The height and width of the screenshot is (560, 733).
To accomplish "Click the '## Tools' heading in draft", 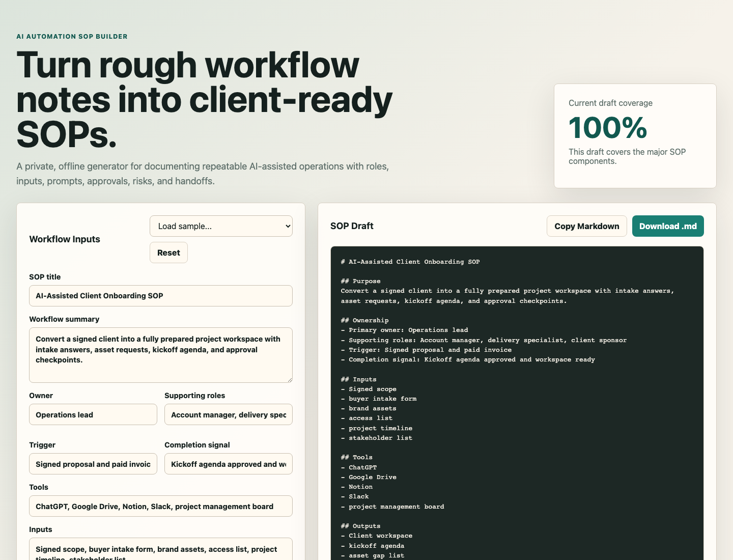I will (356, 457).
